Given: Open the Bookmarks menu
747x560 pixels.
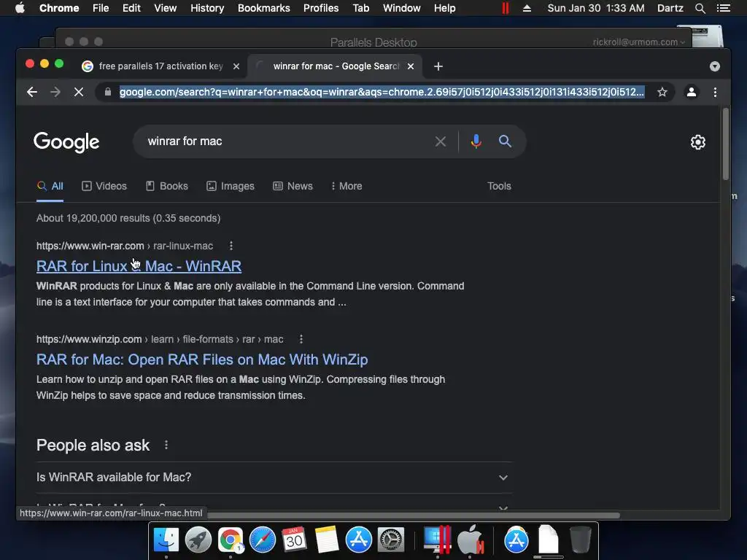Looking at the screenshot, I should point(264,8).
